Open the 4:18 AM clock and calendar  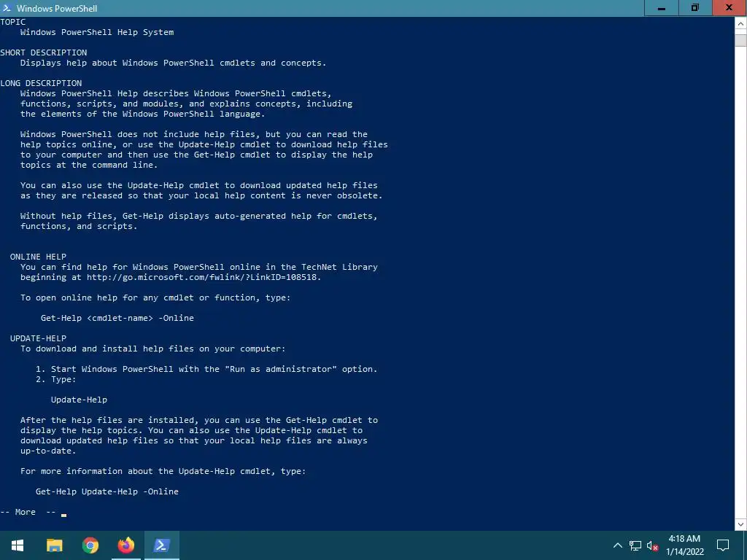coord(684,545)
